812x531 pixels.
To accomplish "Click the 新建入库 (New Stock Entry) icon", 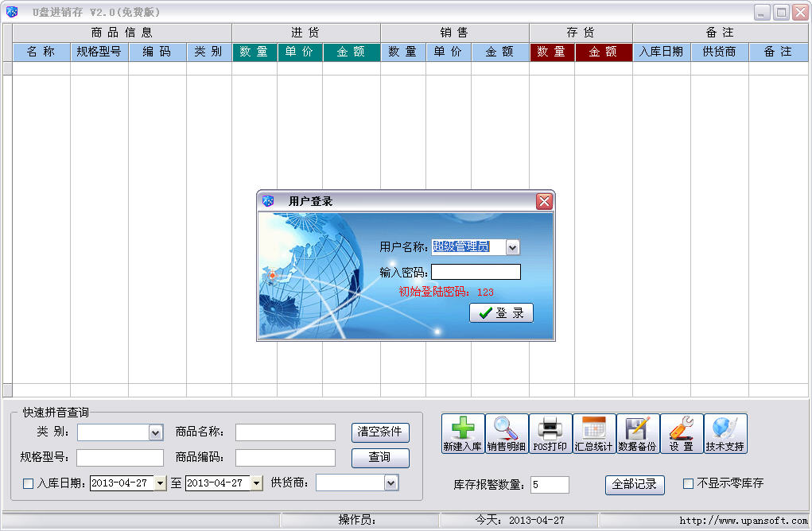I will (x=462, y=433).
